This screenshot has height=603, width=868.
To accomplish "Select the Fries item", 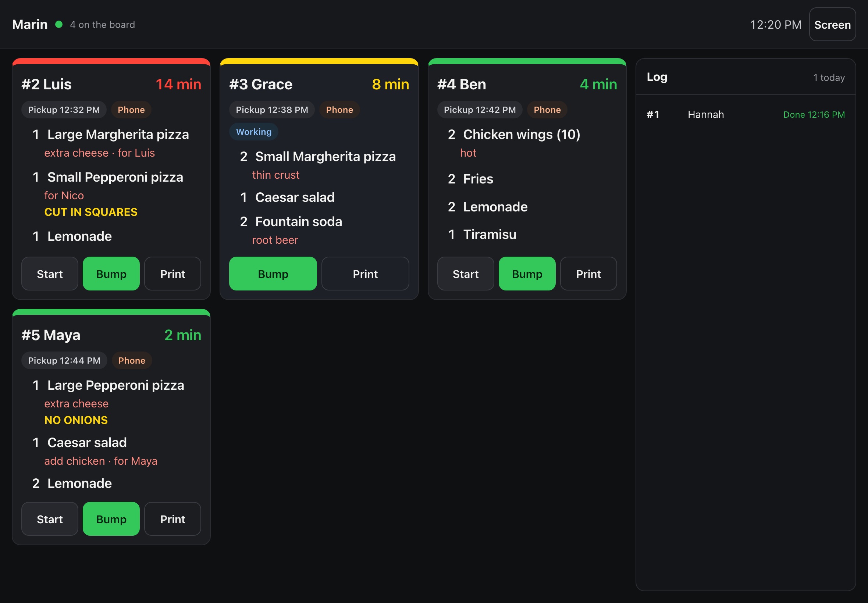I will tap(478, 179).
